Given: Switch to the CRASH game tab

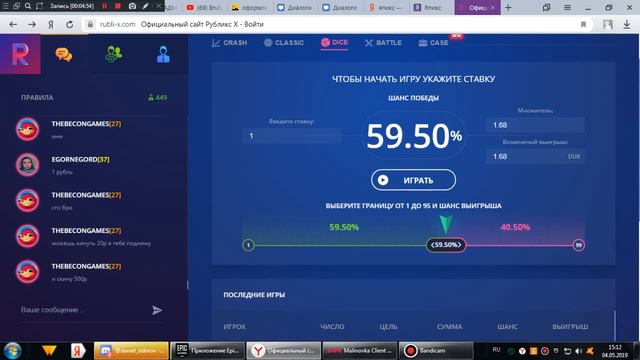Looking at the screenshot, I should click(229, 43).
